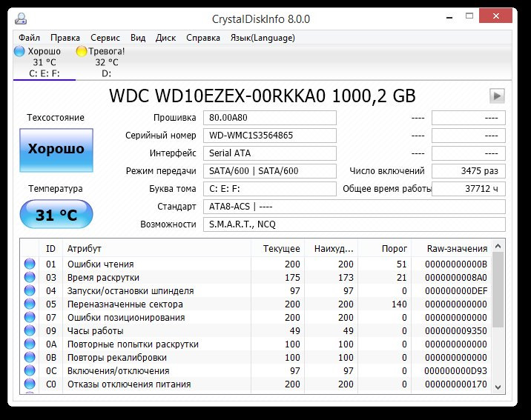Click the Raw-значения column header
The image size is (531, 420).
click(x=451, y=249)
